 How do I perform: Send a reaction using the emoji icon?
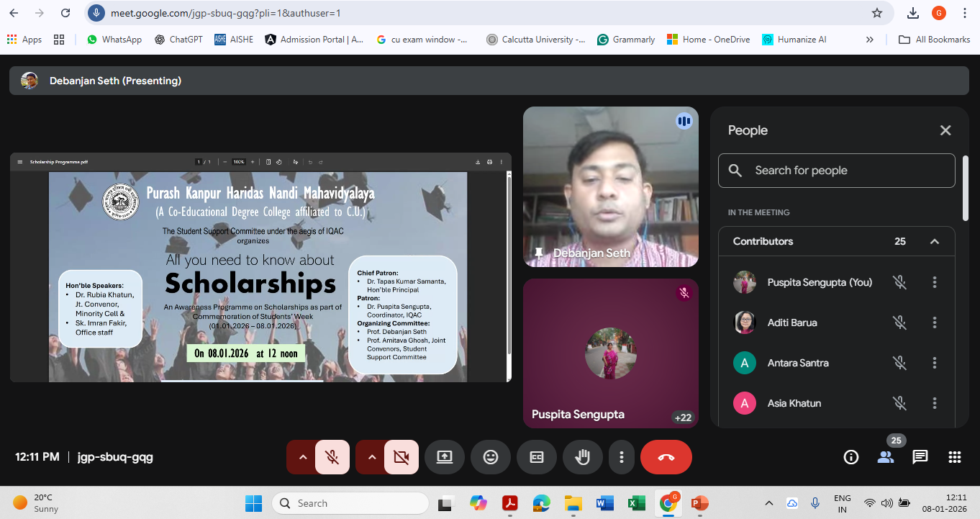point(490,457)
